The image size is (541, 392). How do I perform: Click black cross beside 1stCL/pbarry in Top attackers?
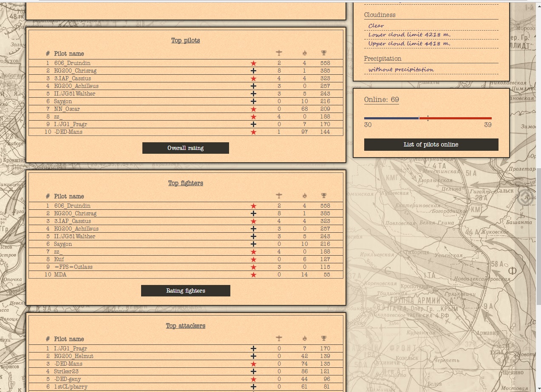[x=254, y=387]
